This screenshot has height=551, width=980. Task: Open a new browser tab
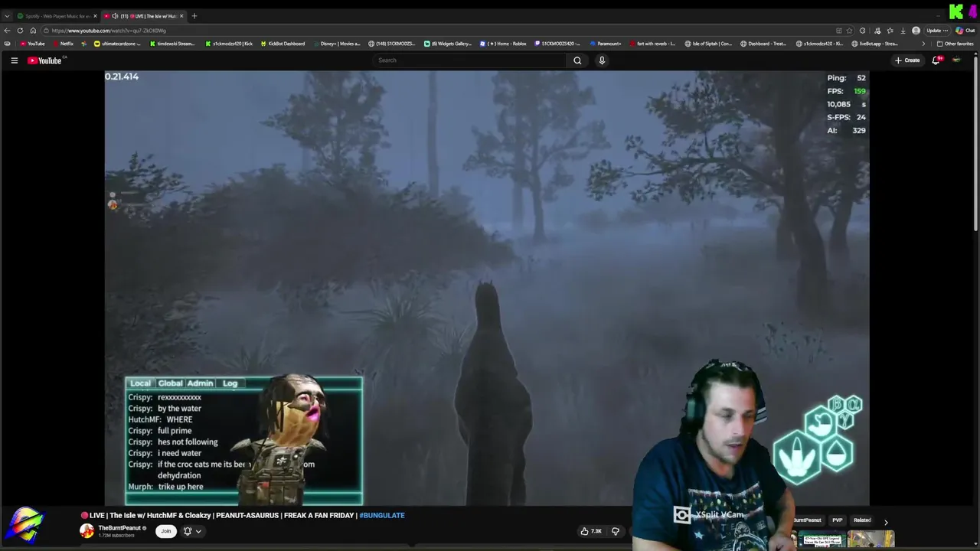coord(194,16)
